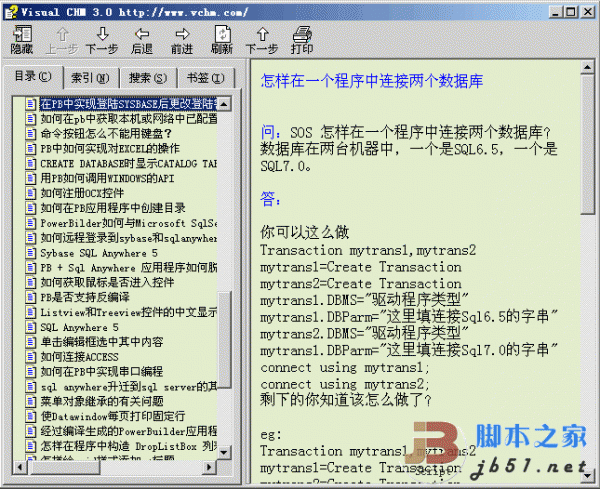Open topic 如何在PB应用程序中创建目录
Viewport: 600px width, 489px height.
tap(113, 208)
